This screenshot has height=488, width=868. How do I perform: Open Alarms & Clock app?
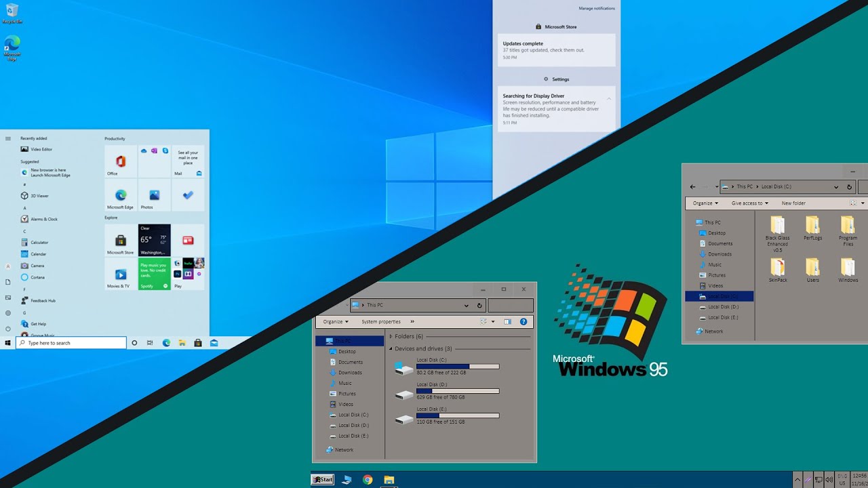pyautogui.click(x=39, y=219)
